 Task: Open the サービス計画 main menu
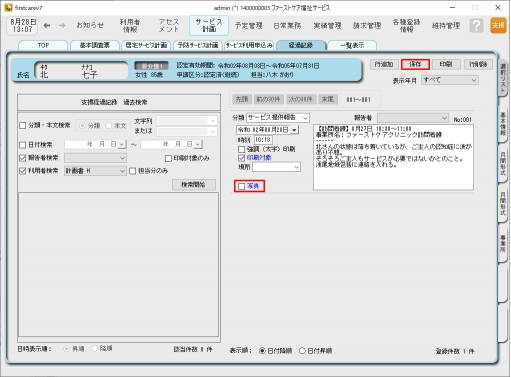pyautogui.click(x=209, y=25)
